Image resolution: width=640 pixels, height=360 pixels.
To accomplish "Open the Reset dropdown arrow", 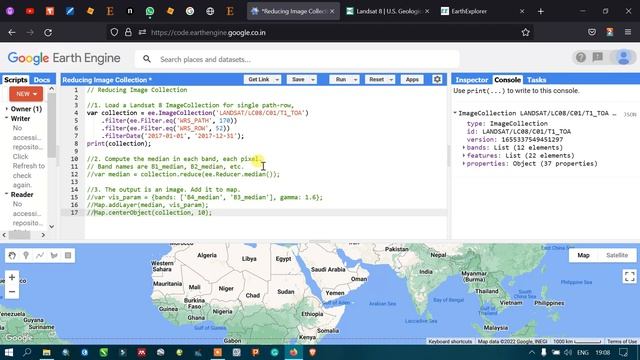I will 391,80.
